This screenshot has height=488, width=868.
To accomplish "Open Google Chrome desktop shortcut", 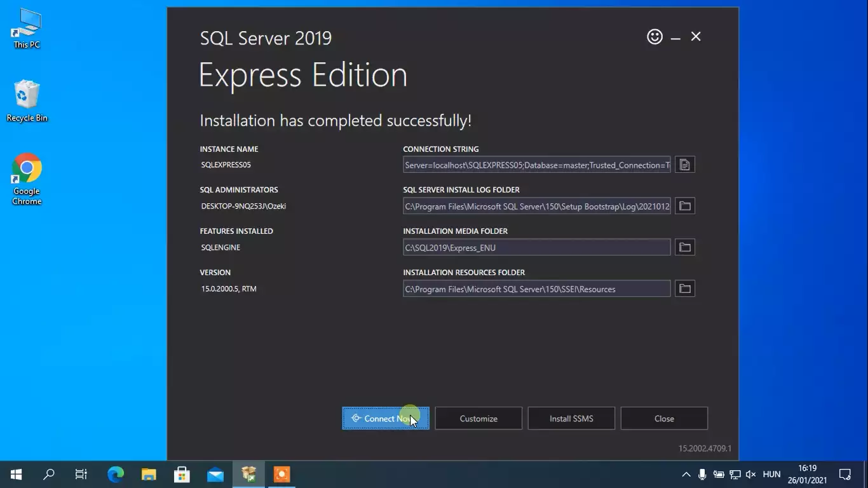I will click(x=27, y=180).
